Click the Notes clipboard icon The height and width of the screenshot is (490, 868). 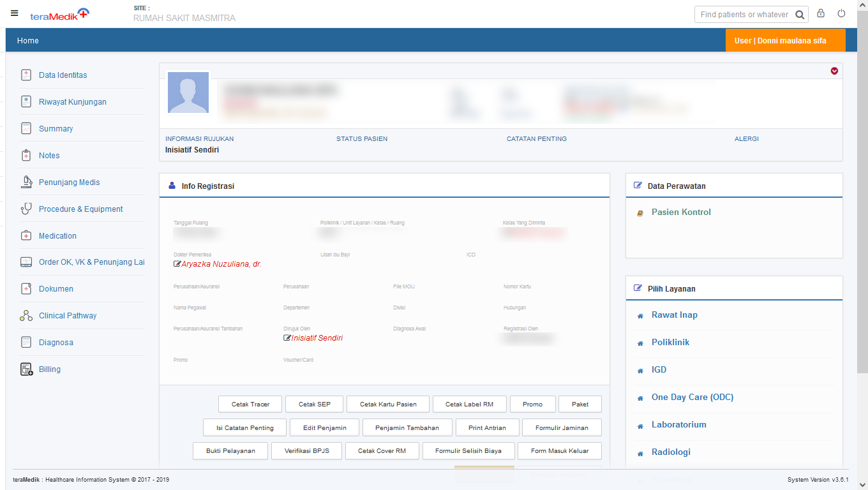click(x=26, y=155)
